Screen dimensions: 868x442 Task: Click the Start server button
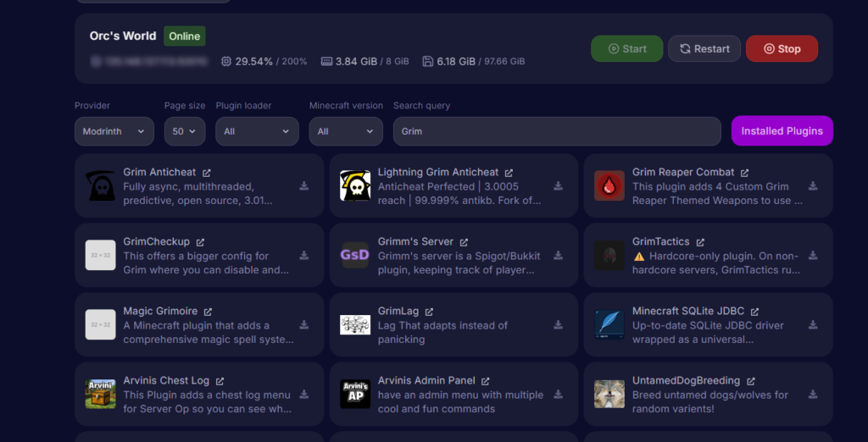click(x=626, y=48)
